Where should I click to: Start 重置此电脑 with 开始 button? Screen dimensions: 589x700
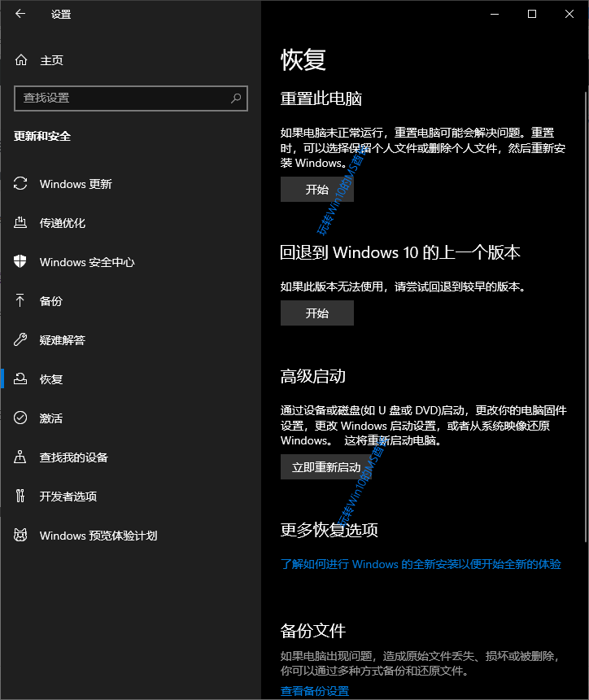(317, 190)
